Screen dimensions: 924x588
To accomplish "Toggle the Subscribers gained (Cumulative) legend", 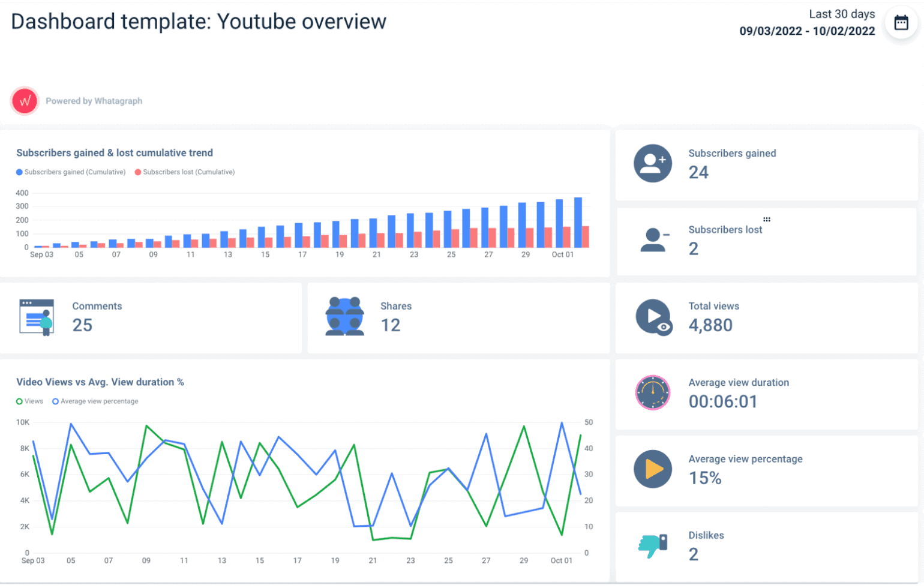I will coord(70,172).
